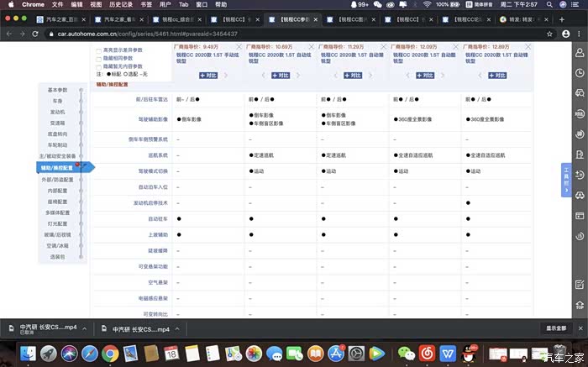Open Chrome's three-dot menu
The image size is (588, 367).
577,32
